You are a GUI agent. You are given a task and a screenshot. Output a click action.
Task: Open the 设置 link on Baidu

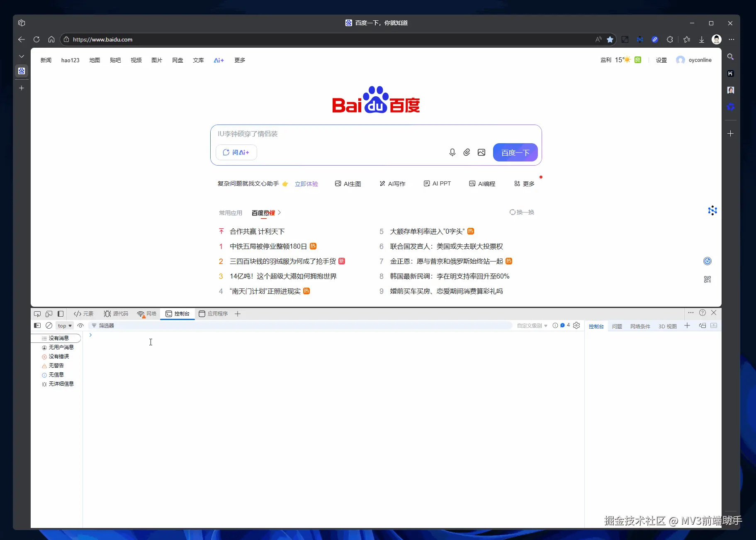click(x=661, y=60)
